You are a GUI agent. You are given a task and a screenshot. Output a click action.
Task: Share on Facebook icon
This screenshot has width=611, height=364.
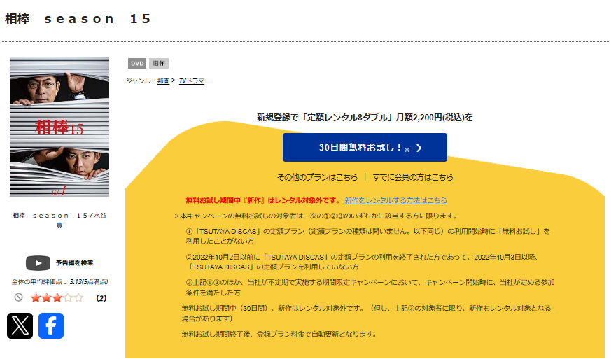[51, 325]
